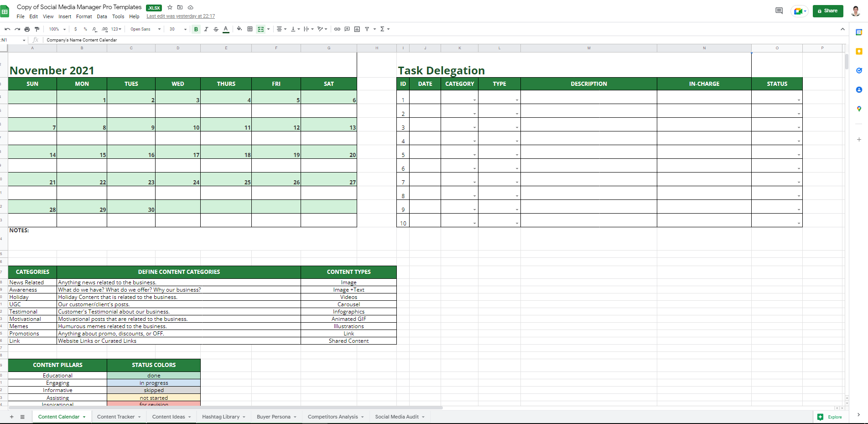
Task: Apply percent format icon
Action: [x=85, y=29]
